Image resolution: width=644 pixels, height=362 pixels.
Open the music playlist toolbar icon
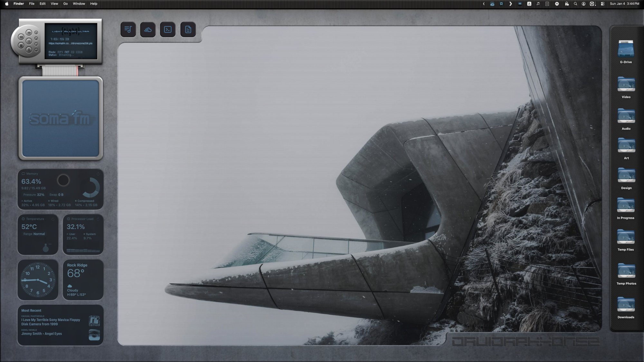coord(128,29)
